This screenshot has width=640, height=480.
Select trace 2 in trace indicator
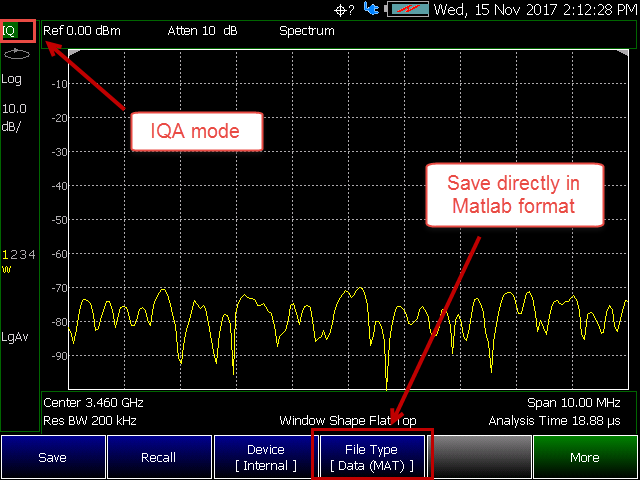tap(14, 255)
